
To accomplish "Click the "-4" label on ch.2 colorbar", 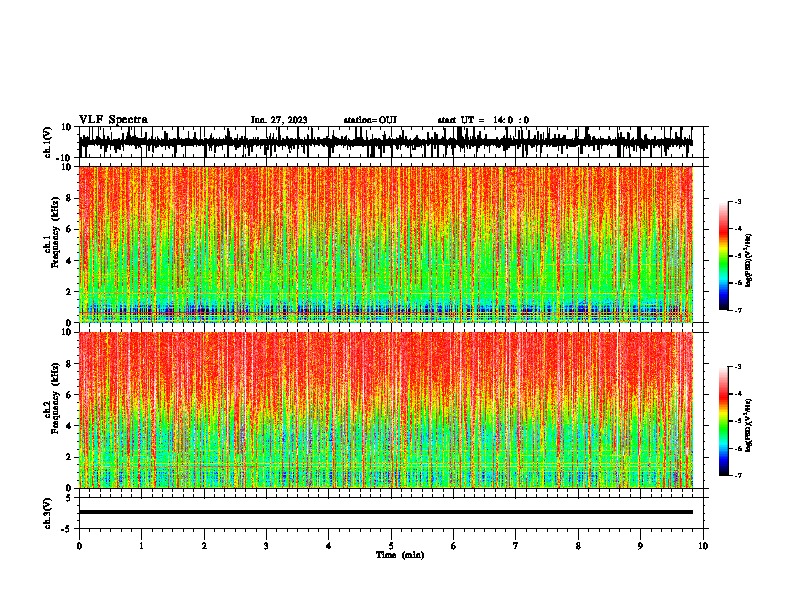I will pyautogui.click(x=738, y=394).
